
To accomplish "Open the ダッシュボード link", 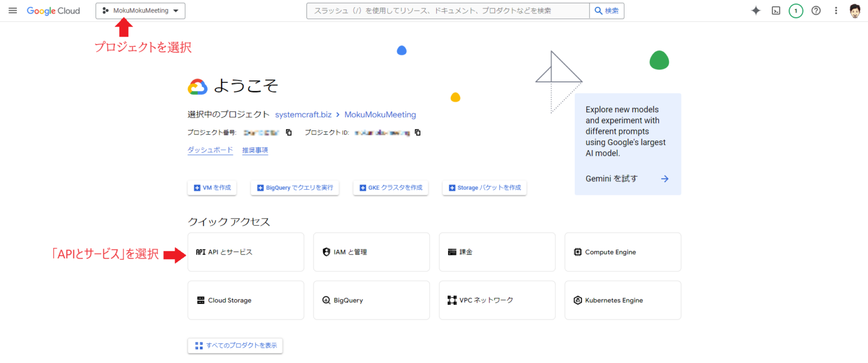I will point(210,150).
